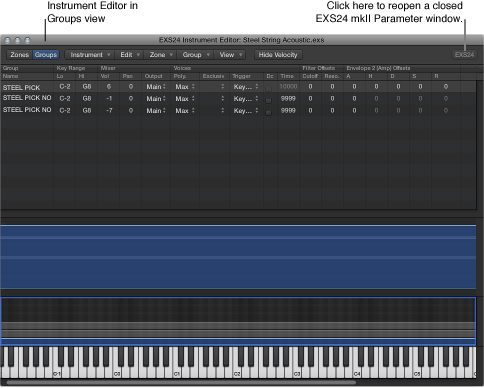Click the horizontal scrollbar below the keyboard

[182, 382]
